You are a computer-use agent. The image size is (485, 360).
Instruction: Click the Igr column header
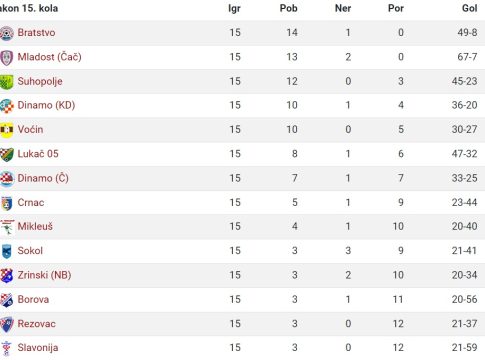pos(234,8)
